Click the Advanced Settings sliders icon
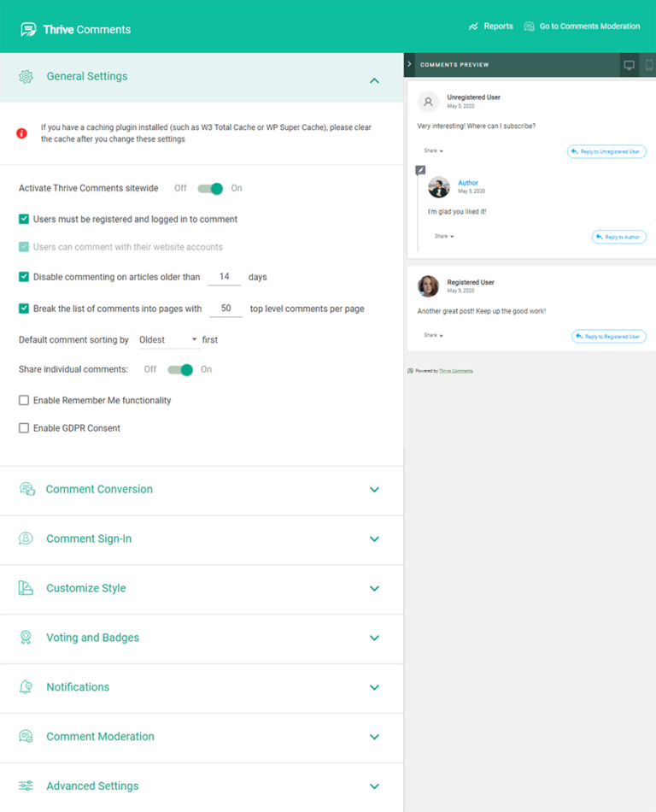Viewport: 656px width, 812px height. click(x=26, y=786)
